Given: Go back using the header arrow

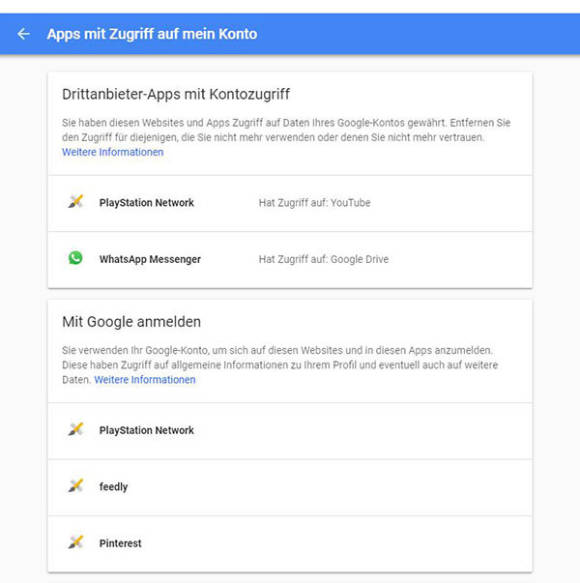Looking at the screenshot, I should (23, 34).
